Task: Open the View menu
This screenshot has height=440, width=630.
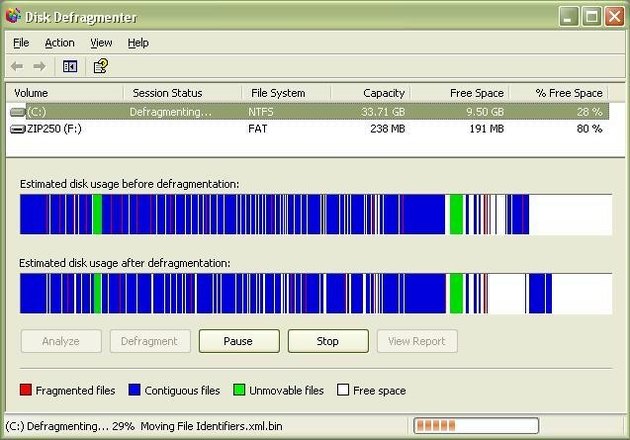Action: click(x=101, y=43)
